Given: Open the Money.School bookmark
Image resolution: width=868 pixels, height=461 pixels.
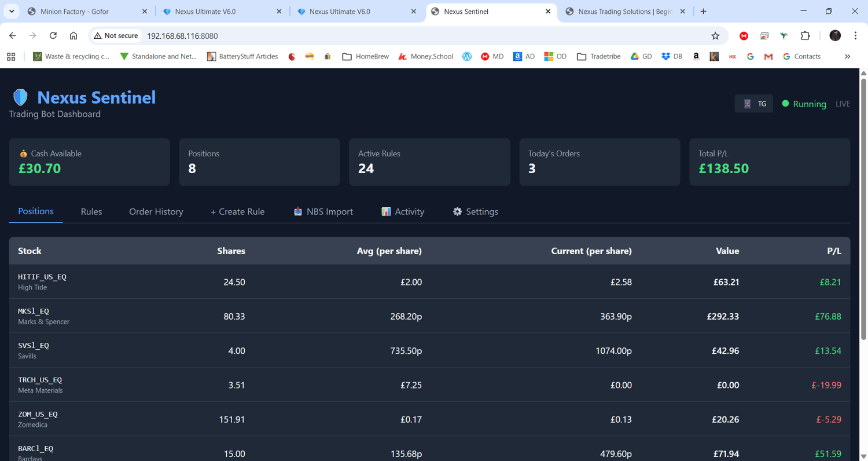Looking at the screenshot, I should (425, 56).
